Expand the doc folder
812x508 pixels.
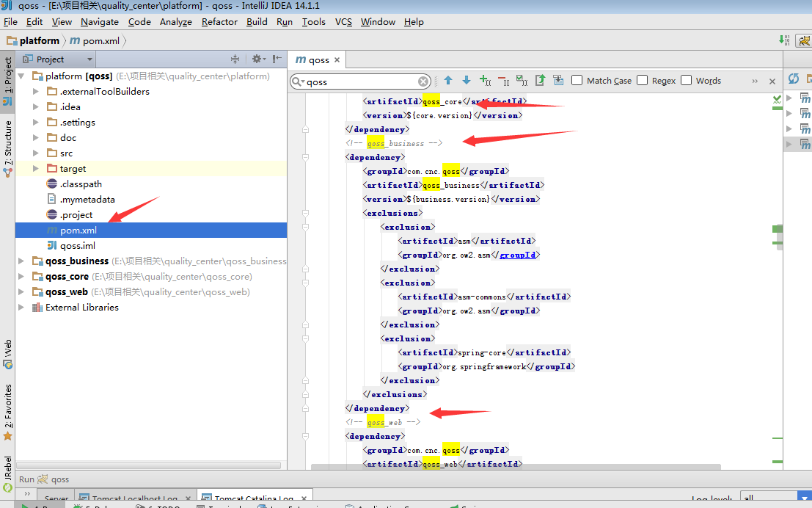(x=35, y=138)
